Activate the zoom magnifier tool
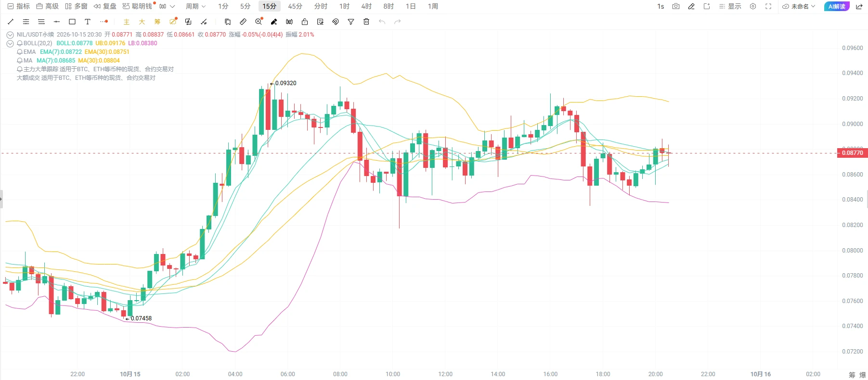Viewport: 868px width, 380px height. [x=259, y=22]
